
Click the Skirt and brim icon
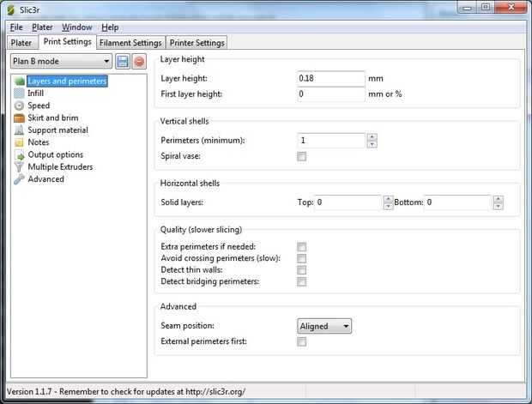(19, 118)
